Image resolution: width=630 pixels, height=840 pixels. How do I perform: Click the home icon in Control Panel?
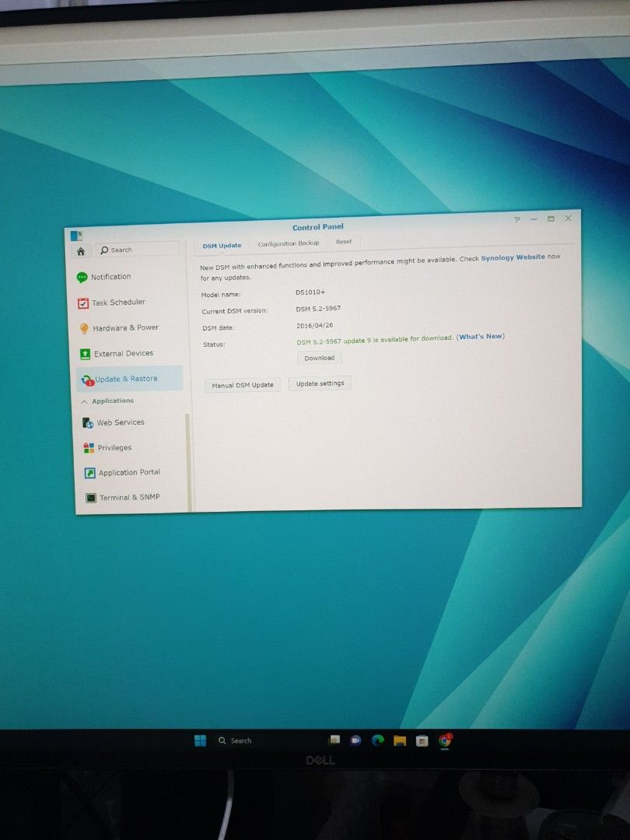click(80, 250)
